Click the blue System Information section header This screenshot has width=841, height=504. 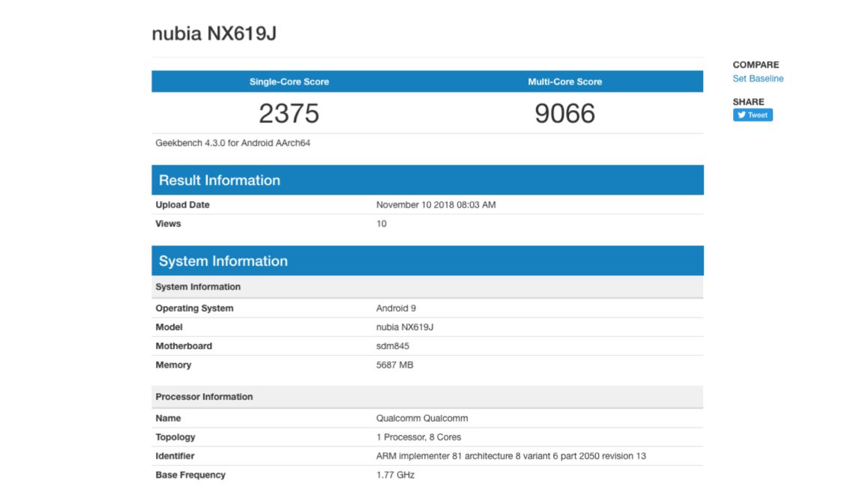tap(223, 261)
